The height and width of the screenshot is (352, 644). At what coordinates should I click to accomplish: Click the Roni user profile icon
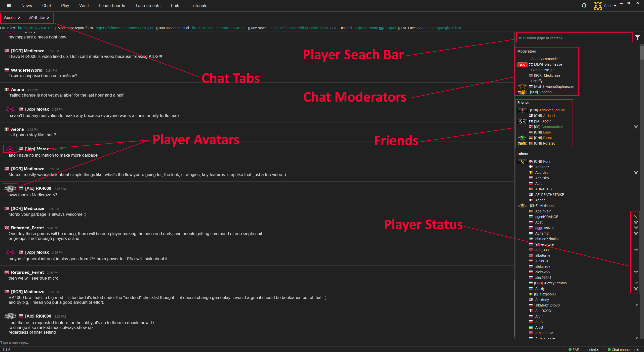coord(598,4)
